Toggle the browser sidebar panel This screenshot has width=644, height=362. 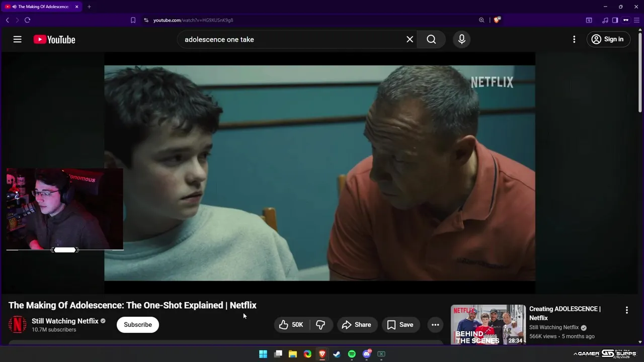tap(615, 20)
